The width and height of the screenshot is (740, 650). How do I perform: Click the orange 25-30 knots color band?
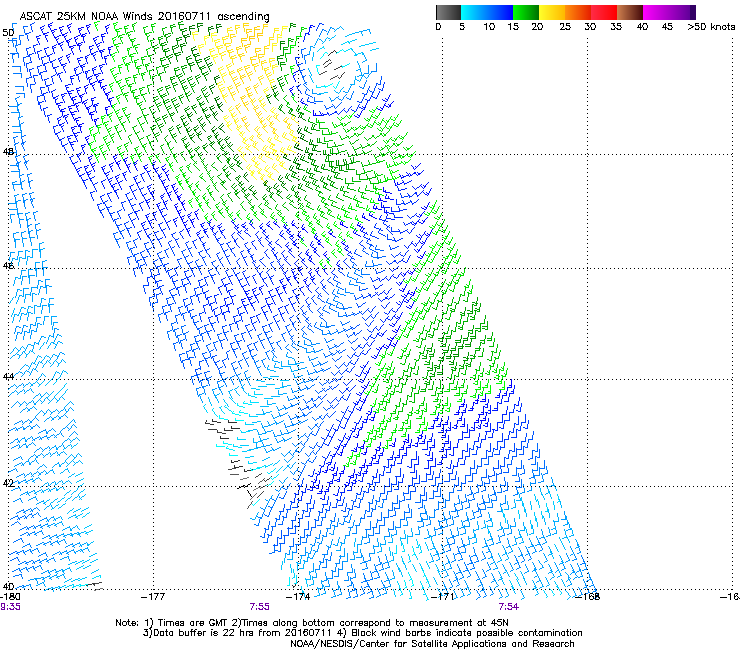(x=578, y=12)
